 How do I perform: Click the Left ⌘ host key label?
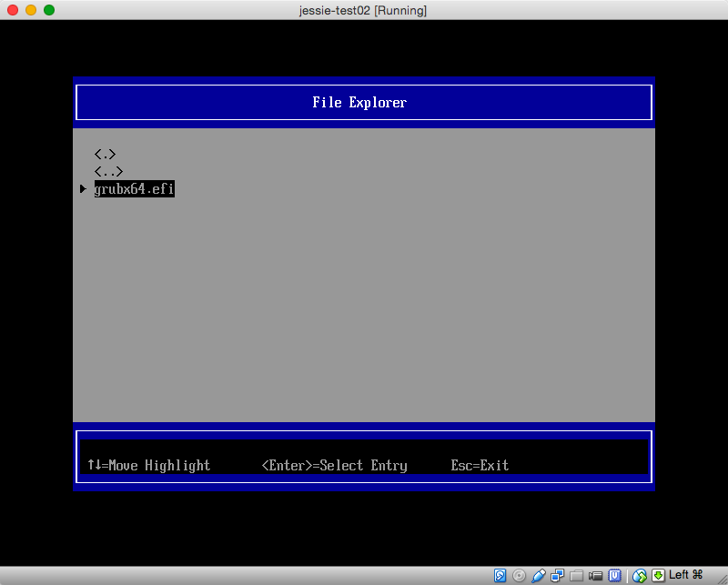click(686, 575)
